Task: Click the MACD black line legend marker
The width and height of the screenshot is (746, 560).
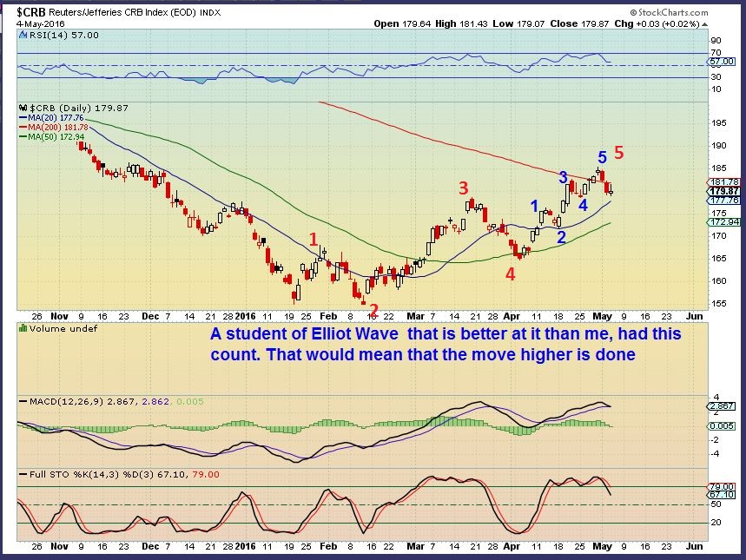Action: click(x=23, y=402)
